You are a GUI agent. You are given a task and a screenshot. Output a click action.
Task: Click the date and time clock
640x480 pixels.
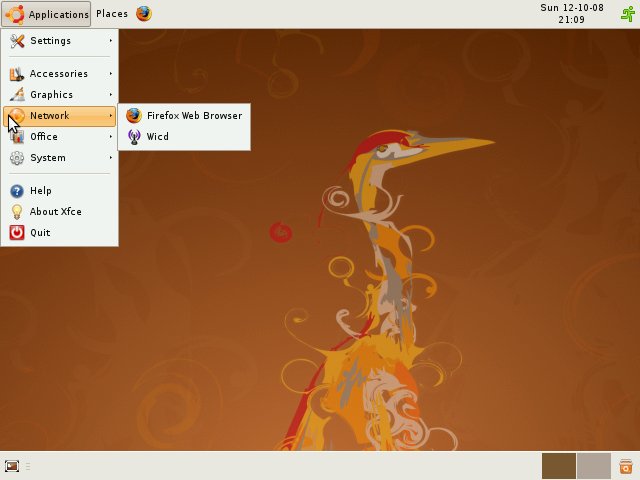572,13
